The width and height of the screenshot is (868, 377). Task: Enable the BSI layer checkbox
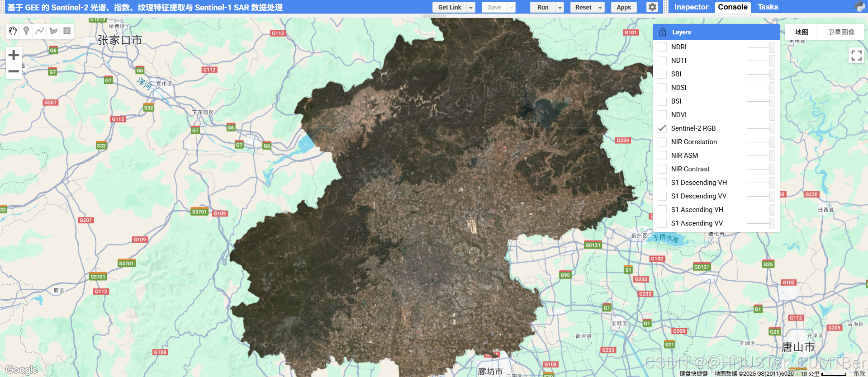tap(662, 101)
